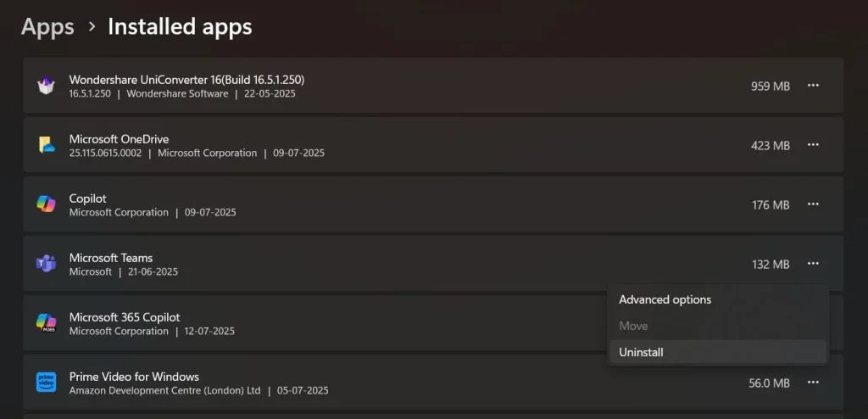The image size is (868, 419).
Task: Click the Microsoft 365 Copilot entry name
Action: click(x=125, y=317)
